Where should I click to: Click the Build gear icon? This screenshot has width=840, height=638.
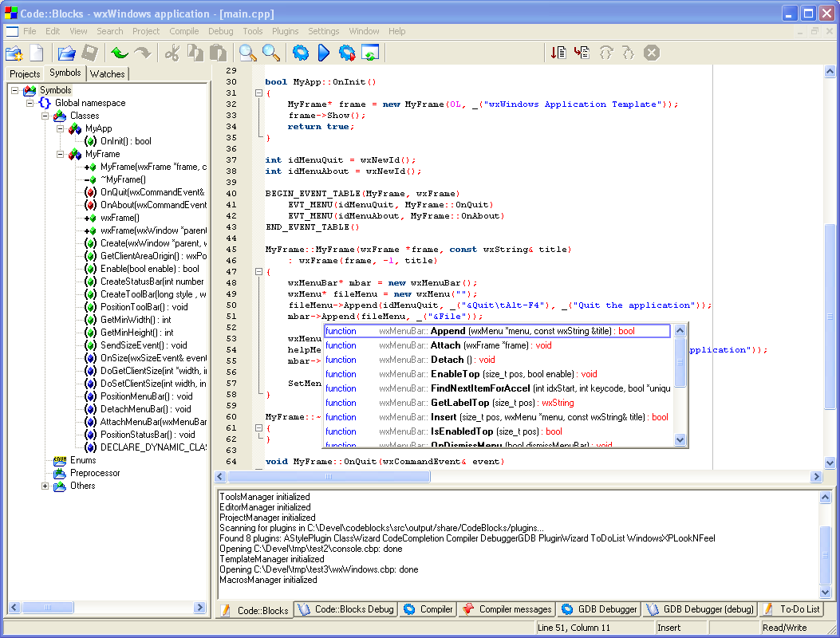click(300, 53)
